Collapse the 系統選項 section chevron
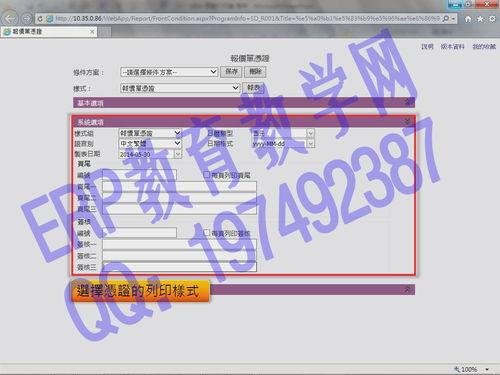The height and width of the screenshot is (375, 500). [x=407, y=122]
